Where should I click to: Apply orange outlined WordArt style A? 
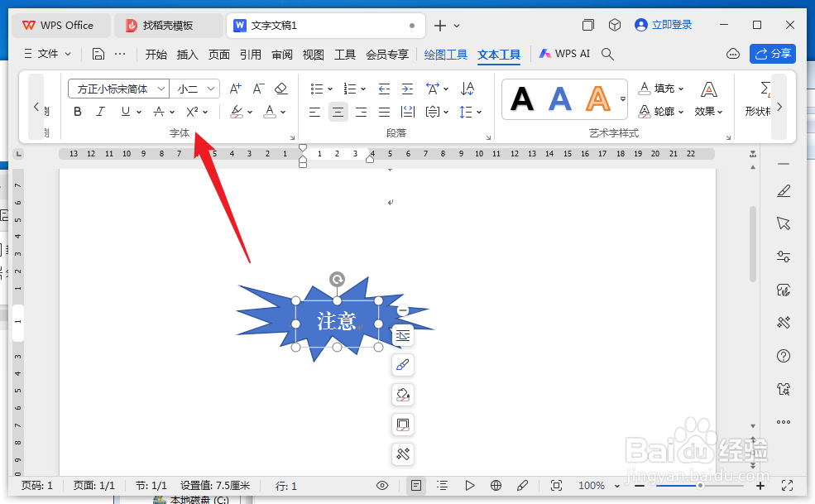click(597, 98)
